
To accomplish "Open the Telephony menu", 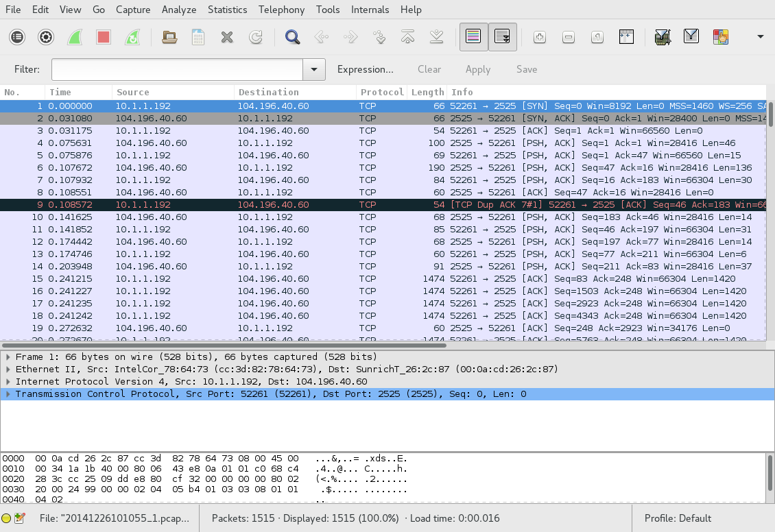I will [281, 10].
